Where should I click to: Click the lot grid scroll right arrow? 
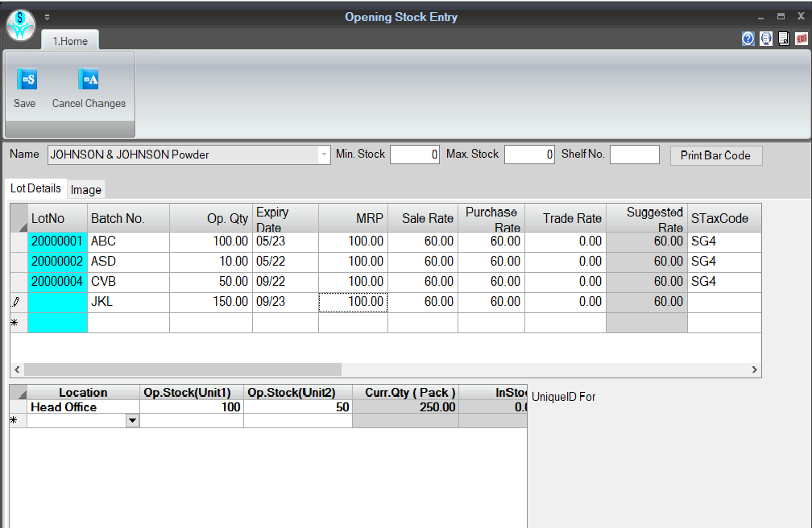(754, 369)
